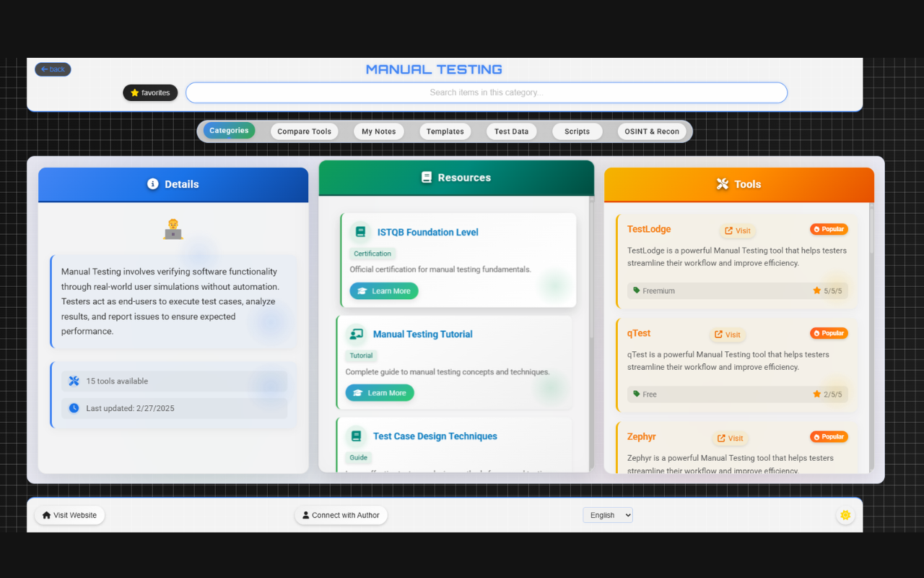Click the home icon on Visit Website button
Image resolution: width=924 pixels, height=578 pixels.
(47, 514)
